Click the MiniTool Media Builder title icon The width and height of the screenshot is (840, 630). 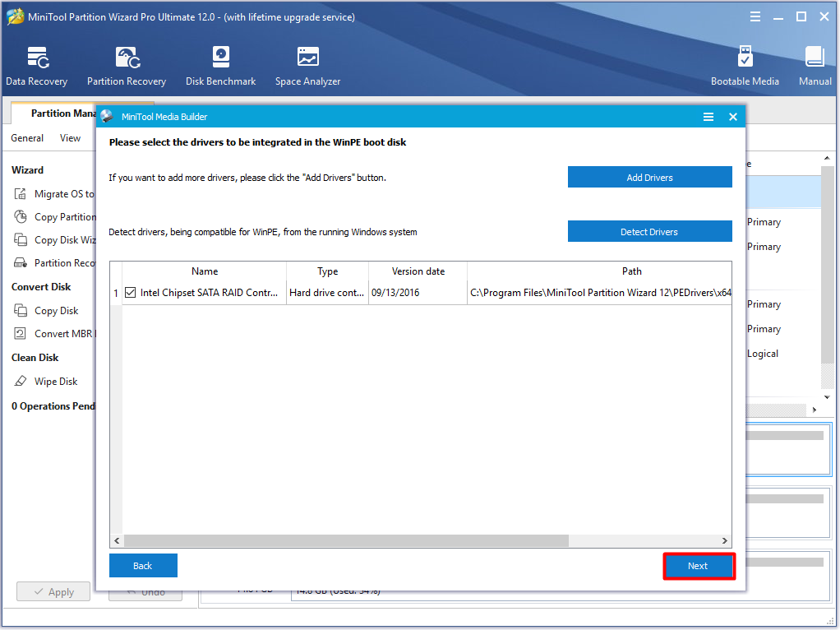[x=107, y=116]
